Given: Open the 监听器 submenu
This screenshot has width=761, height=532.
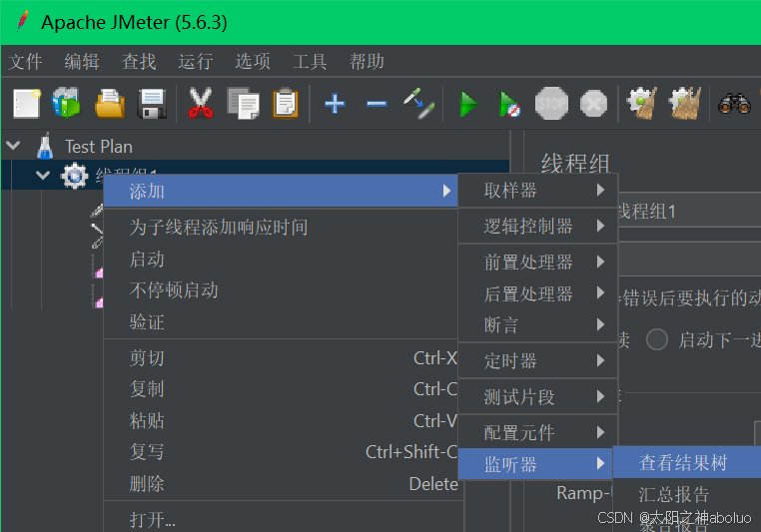Looking at the screenshot, I should coord(536,464).
